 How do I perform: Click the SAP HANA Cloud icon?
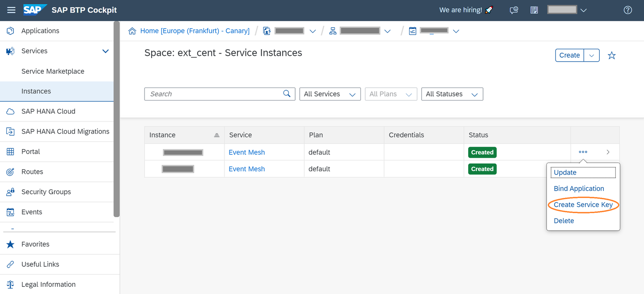pyautogui.click(x=10, y=111)
